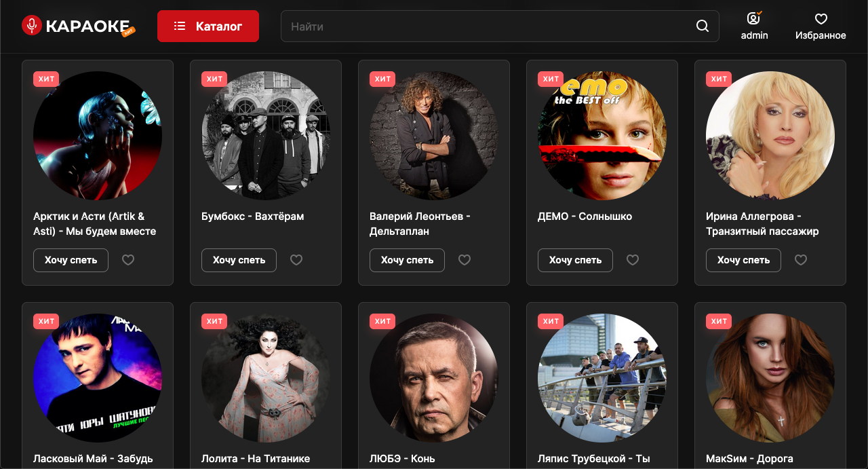Click Хочу спеть for Бумбокс - Вахтёрам
The image size is (868, 469).
tap(239, 260)
